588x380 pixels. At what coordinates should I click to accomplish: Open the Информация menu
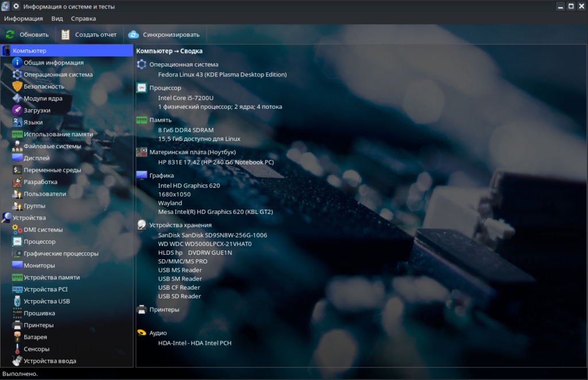(24, 18)
